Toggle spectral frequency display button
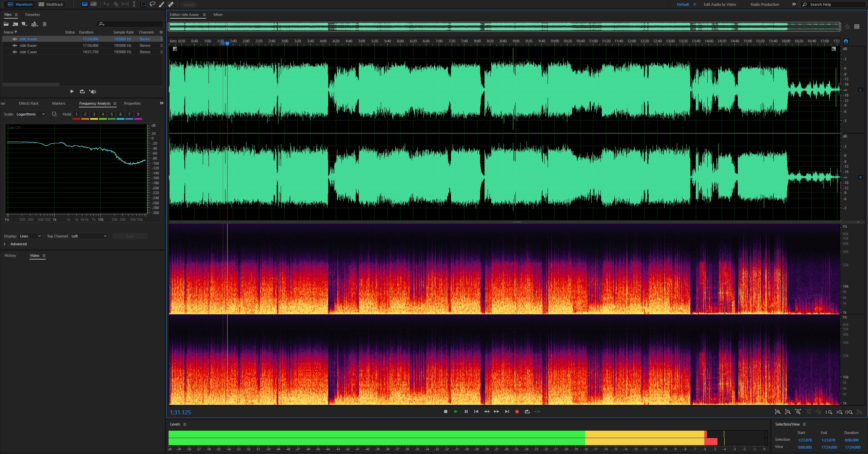This screenshot has height=454, width=868. pyautogui.click(x=85, y=4)
